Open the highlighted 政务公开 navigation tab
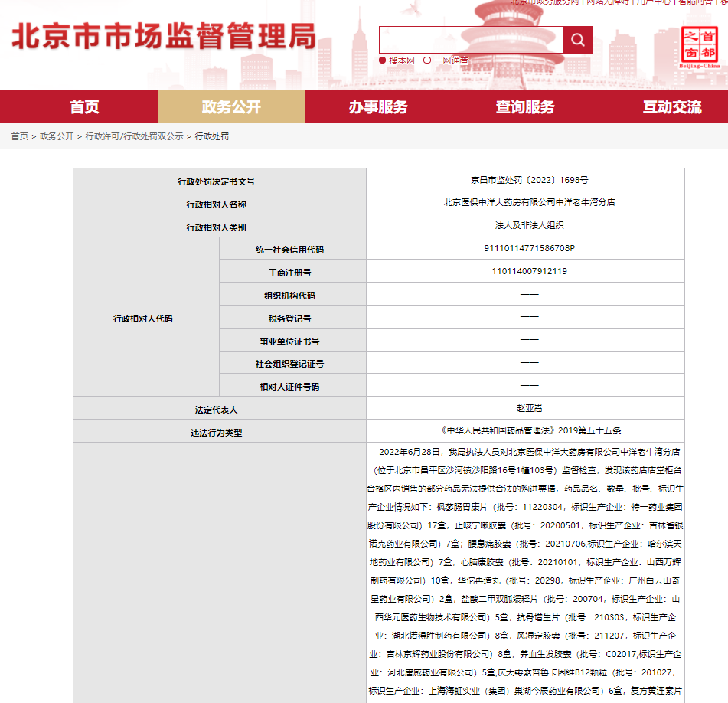Image resolution: width=728 pixels, height=703 pixels. 232,106
